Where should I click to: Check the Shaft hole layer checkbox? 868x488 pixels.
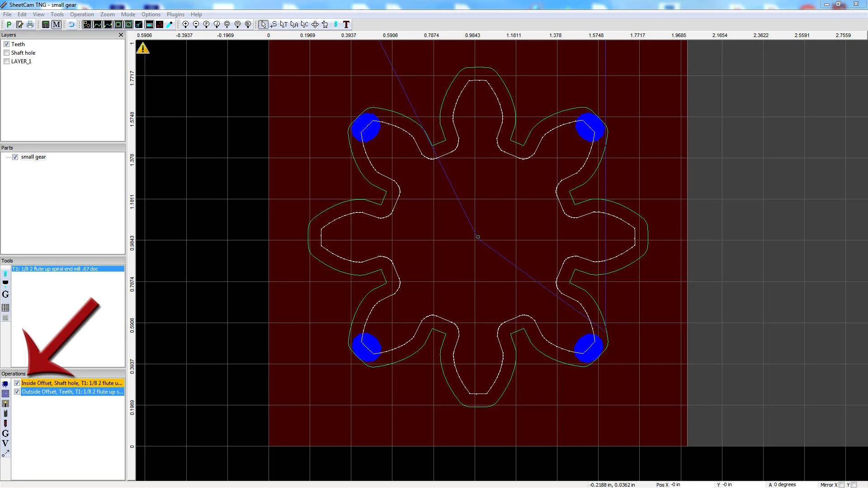[x=7, y=53]
